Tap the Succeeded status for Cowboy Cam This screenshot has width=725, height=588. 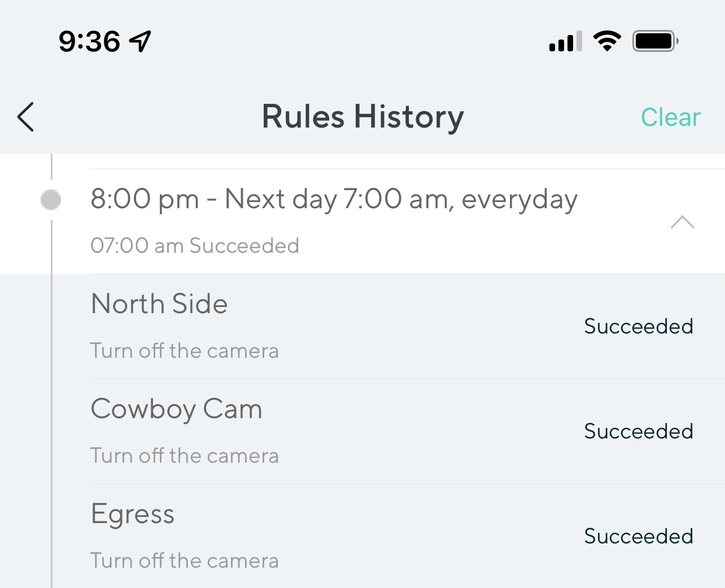[x=638, y=431]
